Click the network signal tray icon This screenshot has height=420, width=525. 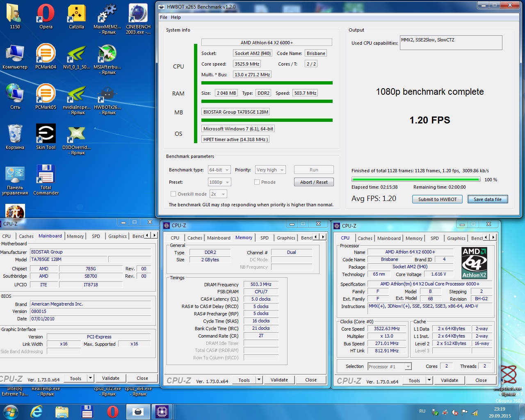[x=474, y=412]
